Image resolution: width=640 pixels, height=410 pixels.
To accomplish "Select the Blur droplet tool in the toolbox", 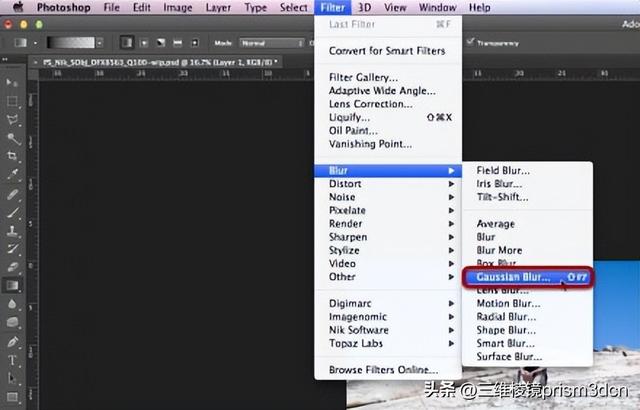I will tap(12, 304).
